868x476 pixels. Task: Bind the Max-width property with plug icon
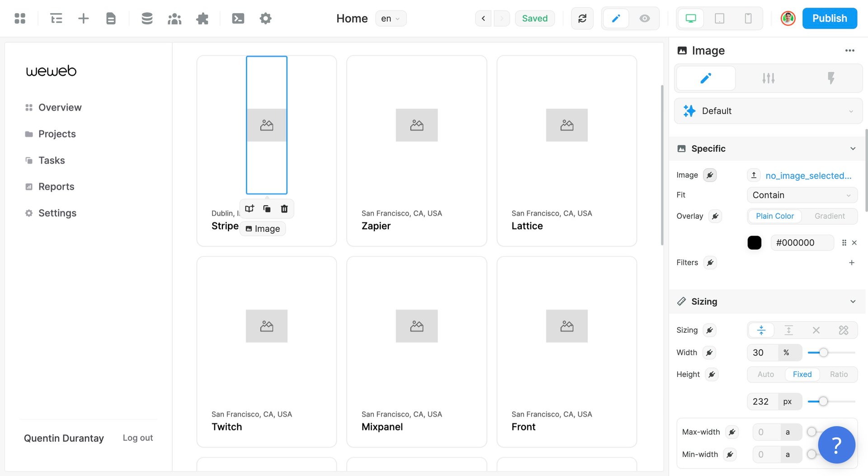732,432
